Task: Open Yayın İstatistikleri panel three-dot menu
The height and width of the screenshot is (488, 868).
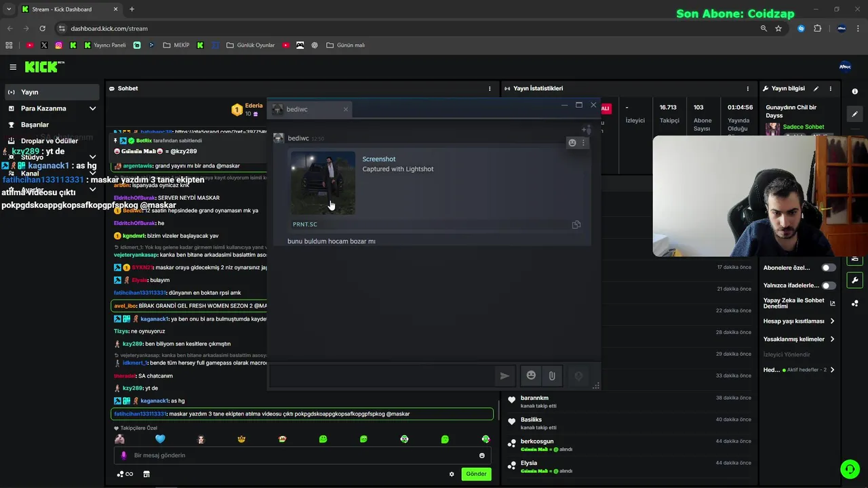Action: (748, 89)
